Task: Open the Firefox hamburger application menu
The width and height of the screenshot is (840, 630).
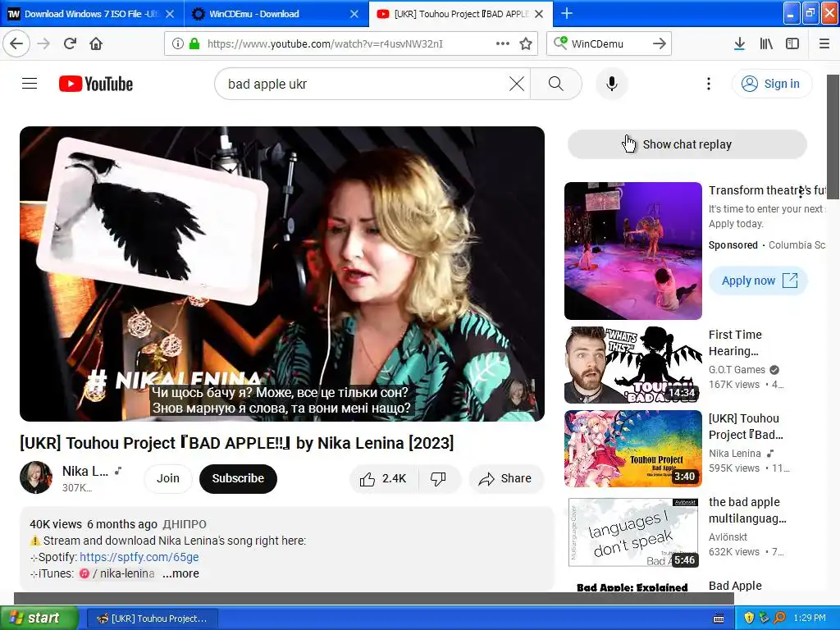Action: click(824, 43)
